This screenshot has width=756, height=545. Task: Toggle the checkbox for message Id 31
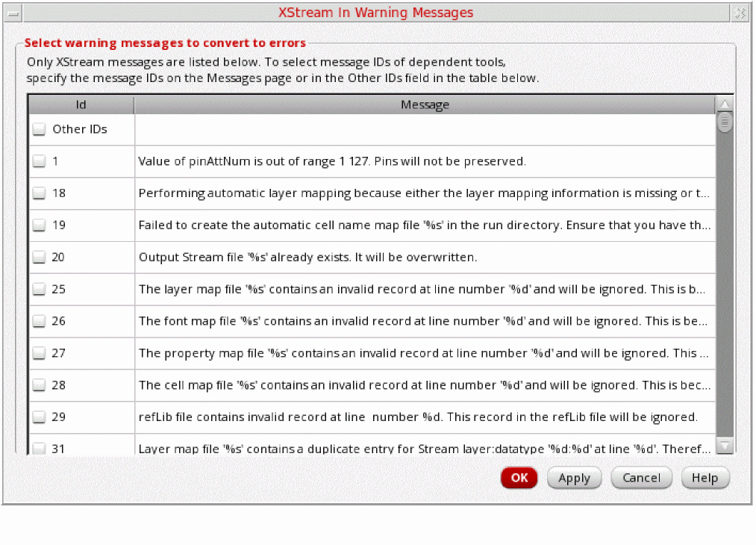click(x=39, y=449)
